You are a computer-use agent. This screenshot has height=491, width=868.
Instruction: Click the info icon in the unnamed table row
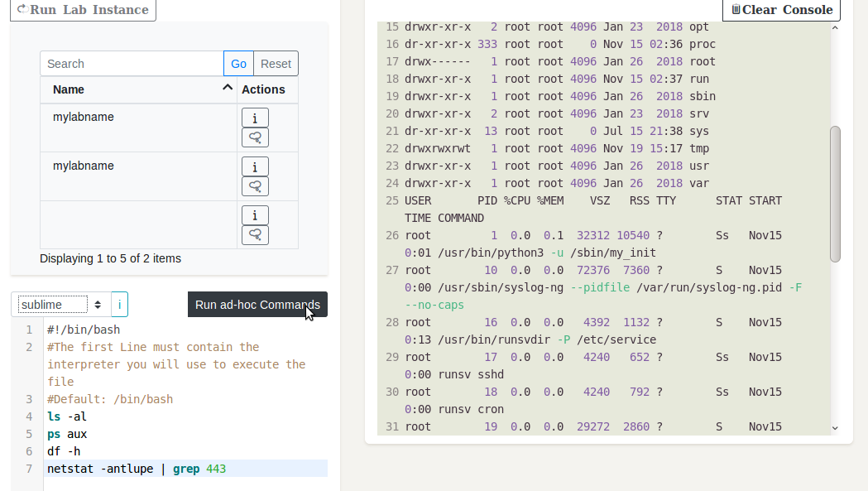[x=255, y=215]
